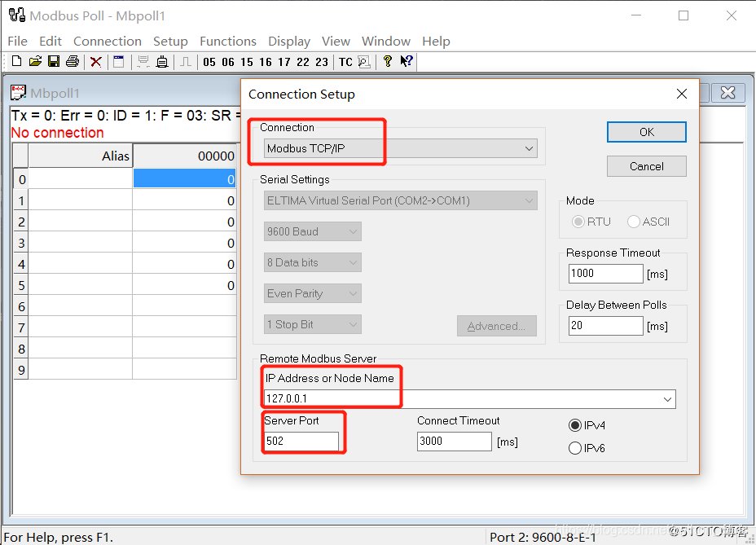Select the IPv6 radio button
756x545 pixels.
(x=574, y=448)
